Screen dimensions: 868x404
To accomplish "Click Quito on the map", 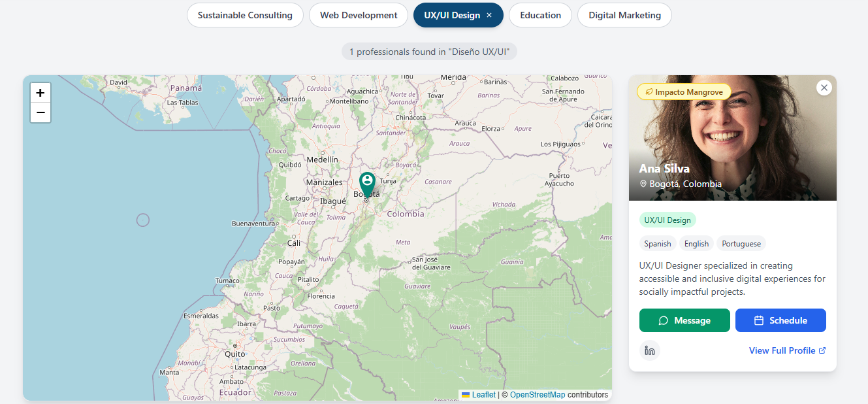I will click(x=235, y=354).
